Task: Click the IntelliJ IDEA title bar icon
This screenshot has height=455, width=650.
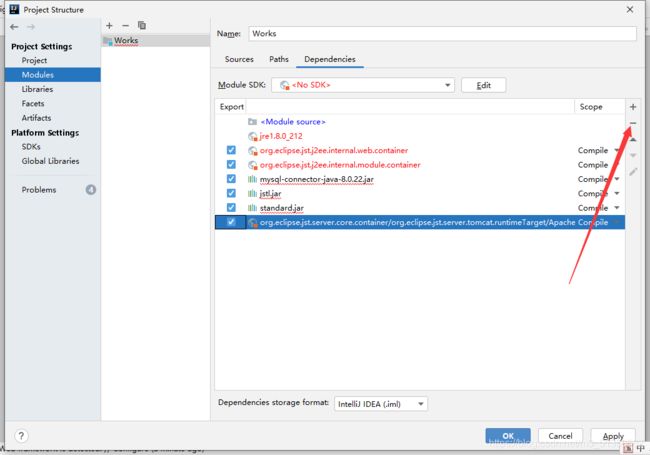Action: [x=14, y=9]
